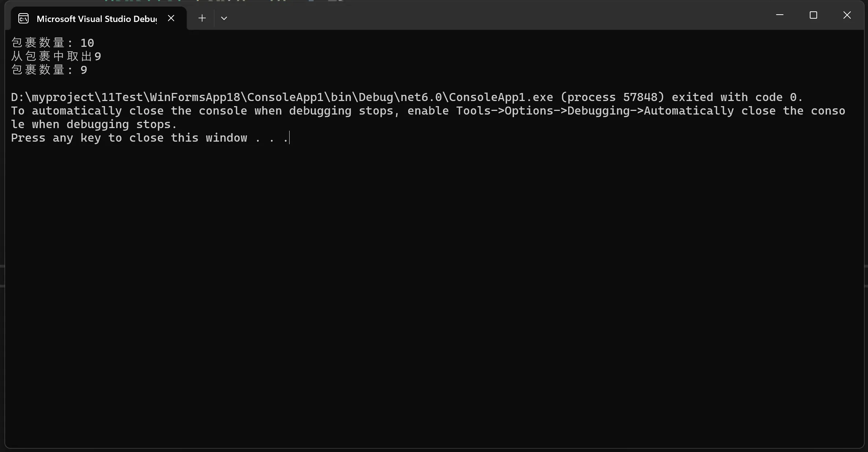Click 'Press any key to close this window'
The image size is (868, 452).
(x=129, y=138)
